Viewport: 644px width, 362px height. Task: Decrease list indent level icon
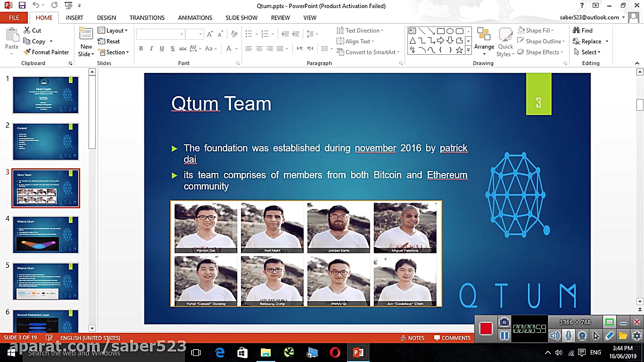click(x=285, y=34)
